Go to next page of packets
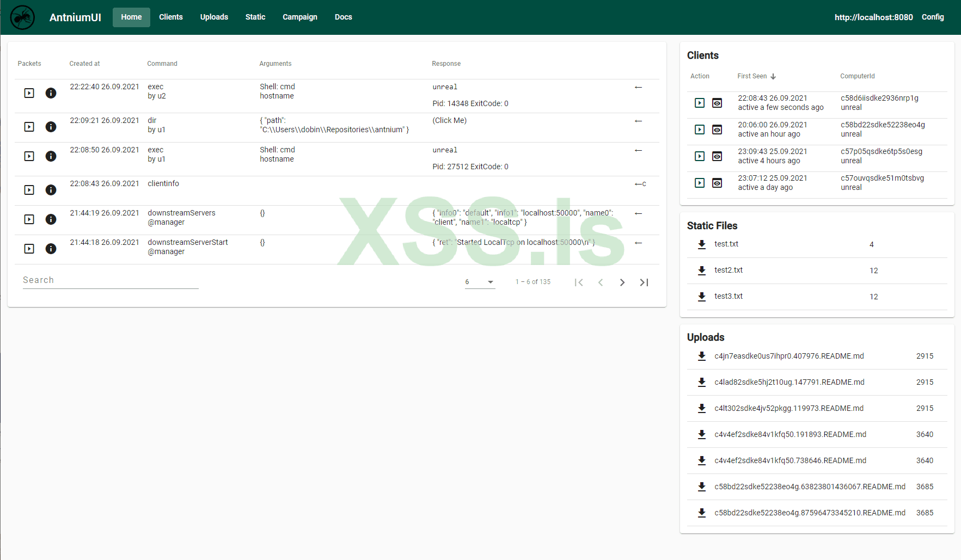The width and height of the screenshot is (961, 560). point(622,282)
